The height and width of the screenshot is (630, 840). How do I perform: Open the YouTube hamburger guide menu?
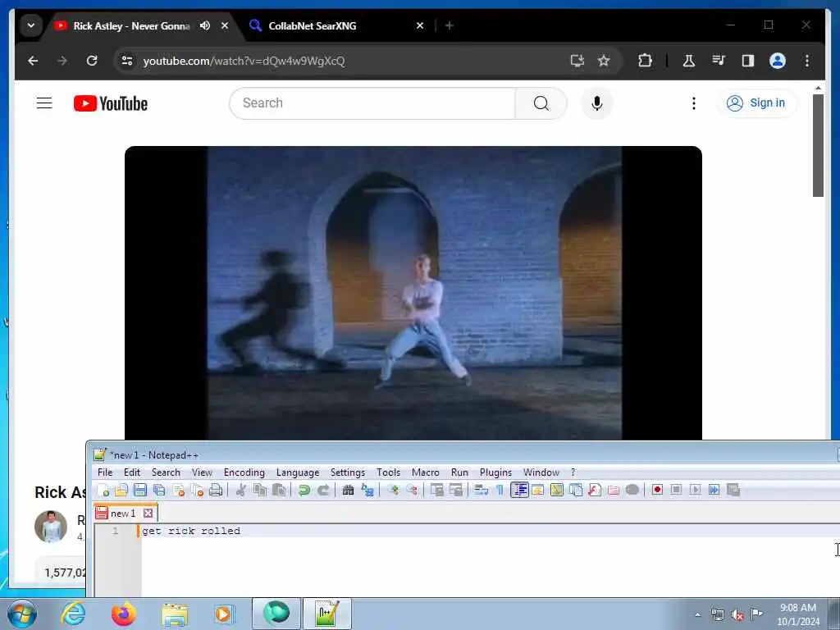click(44, 103)
